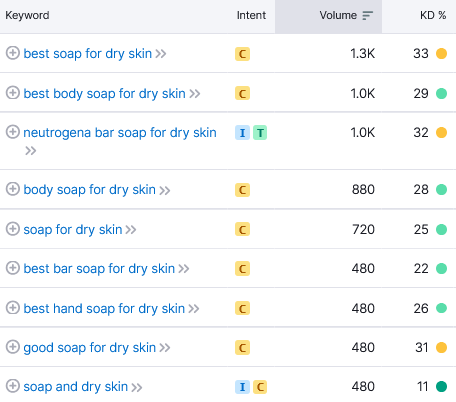Click I intent badge for 'soap and dry skin'

[242, 387]
